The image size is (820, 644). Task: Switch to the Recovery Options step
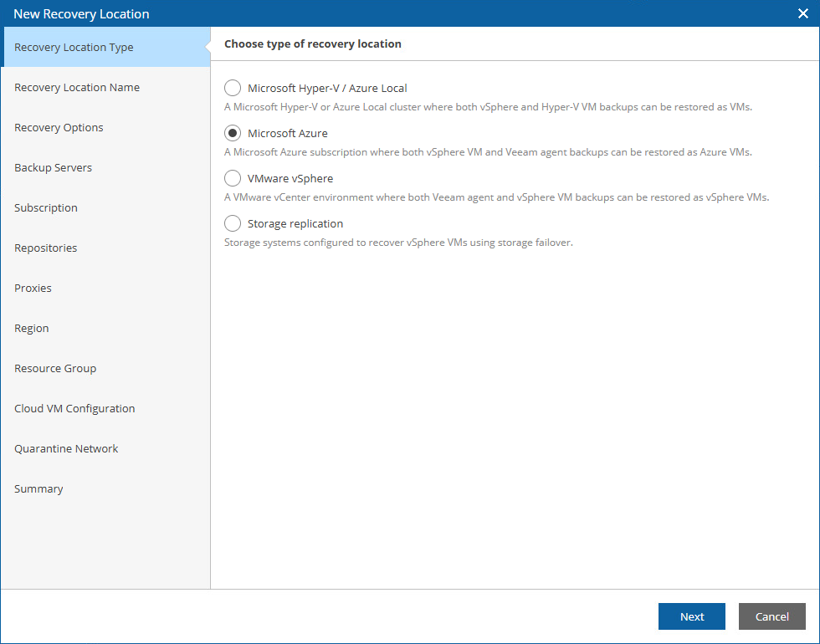(59, 128)
